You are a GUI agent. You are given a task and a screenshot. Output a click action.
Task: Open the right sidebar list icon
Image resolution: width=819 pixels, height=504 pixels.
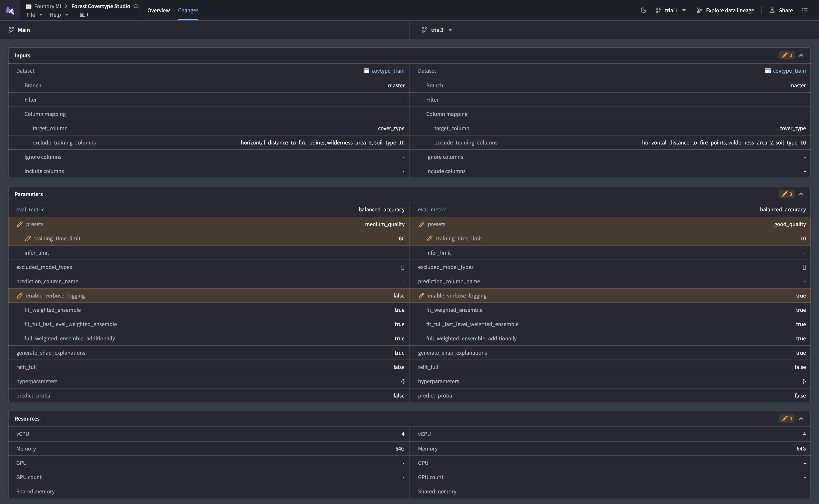point(805,10)
